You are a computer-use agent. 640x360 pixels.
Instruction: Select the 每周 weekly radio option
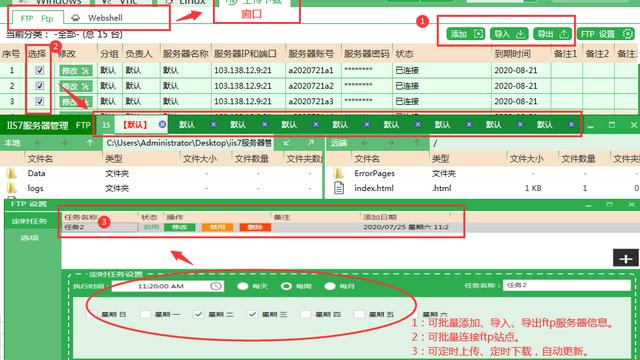[x=286, y=286]
